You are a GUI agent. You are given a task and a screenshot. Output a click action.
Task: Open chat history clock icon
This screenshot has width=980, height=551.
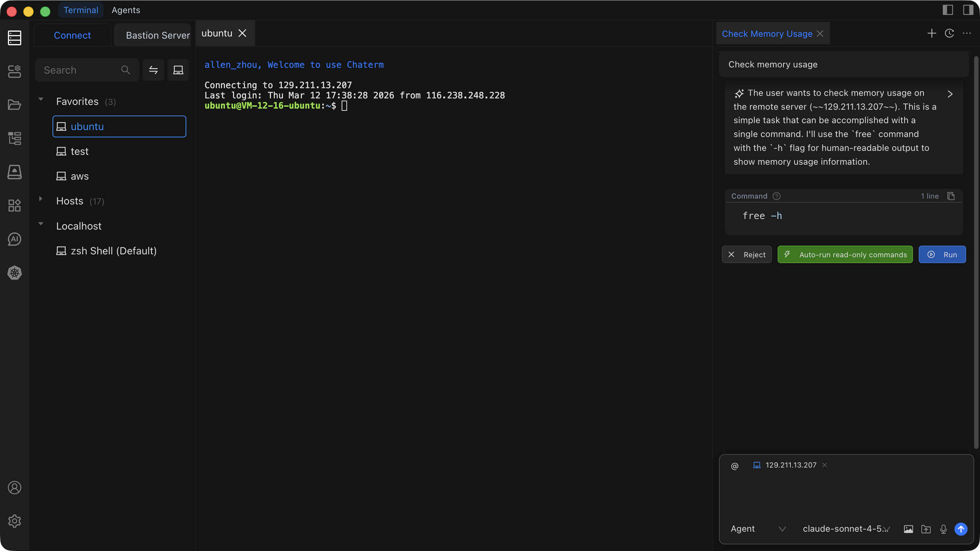[949, 34]
